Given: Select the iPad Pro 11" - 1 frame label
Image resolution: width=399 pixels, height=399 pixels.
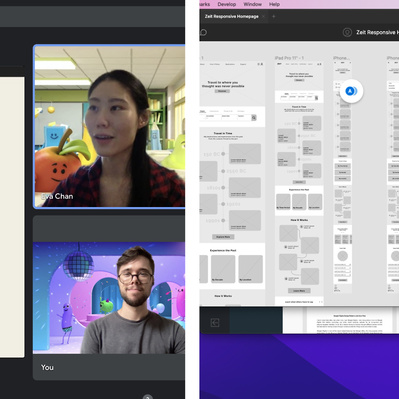Looking at the screenshot, I should point(289,58).
